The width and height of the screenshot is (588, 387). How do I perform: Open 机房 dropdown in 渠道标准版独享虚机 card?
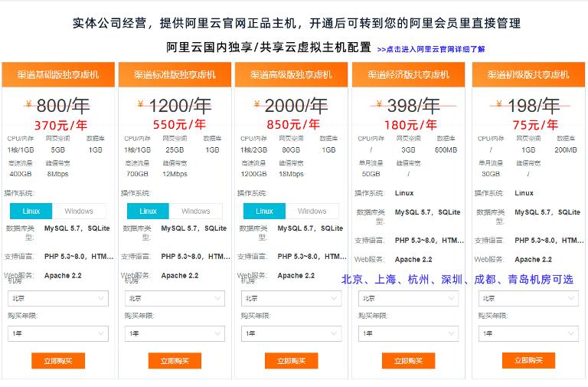[175, 298]
